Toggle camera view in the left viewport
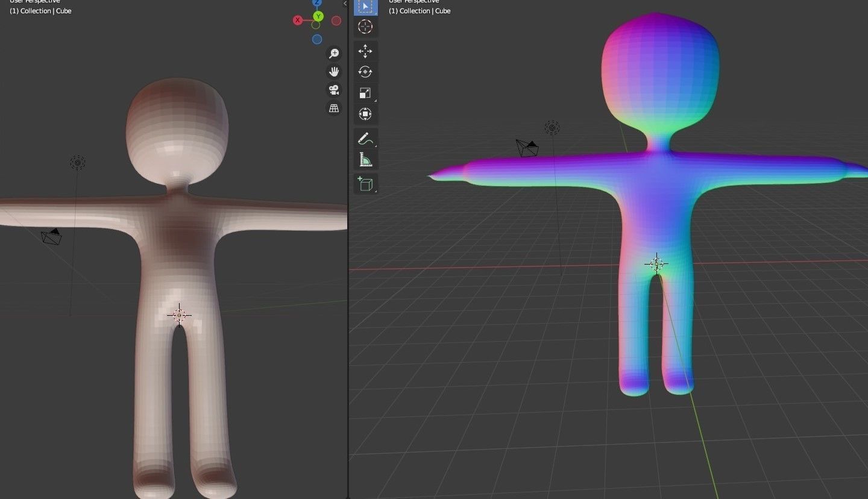Screen dimensions: 868x499 pos(334,89)
